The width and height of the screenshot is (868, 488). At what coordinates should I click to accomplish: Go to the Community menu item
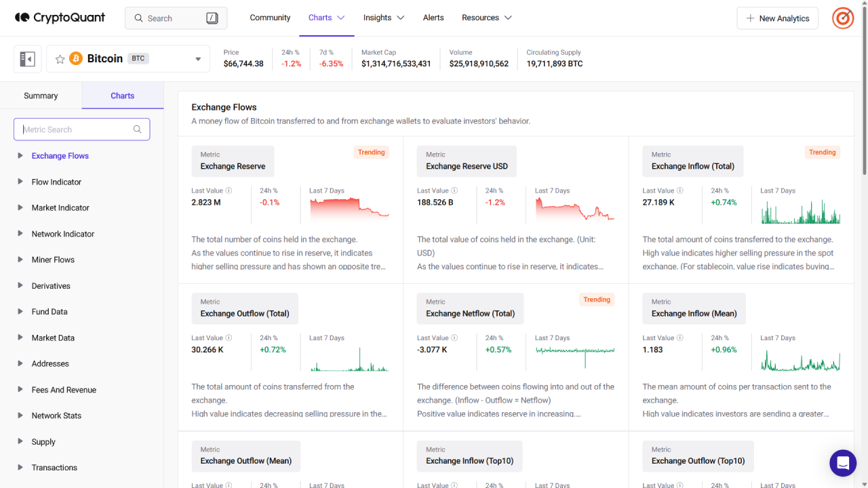270,18
